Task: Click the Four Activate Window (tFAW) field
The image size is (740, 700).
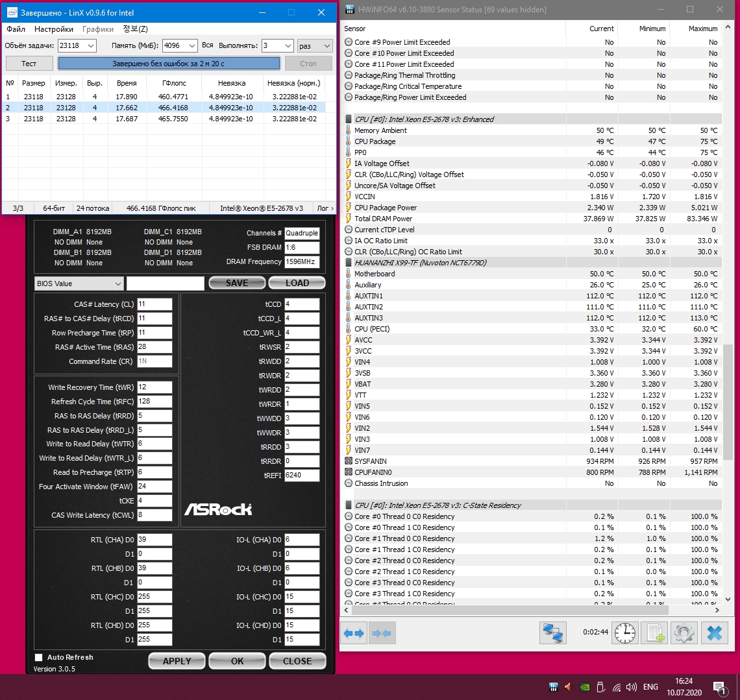Action: pos(154,487)
